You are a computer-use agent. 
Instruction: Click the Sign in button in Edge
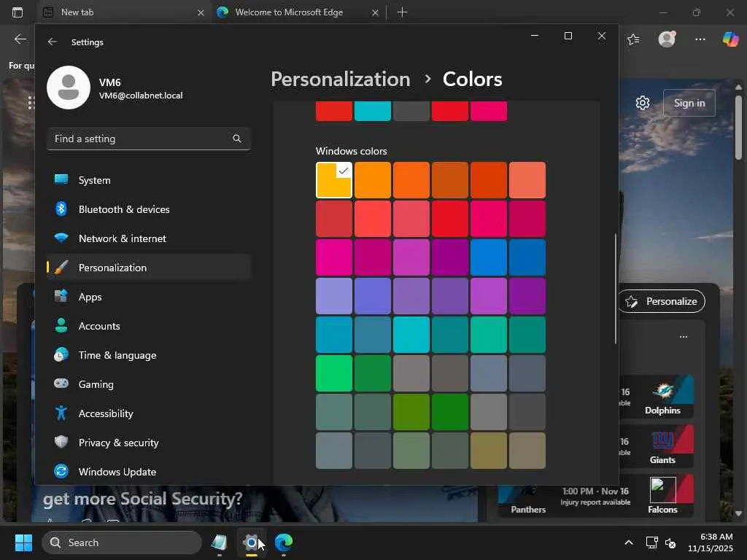(689, 103)
